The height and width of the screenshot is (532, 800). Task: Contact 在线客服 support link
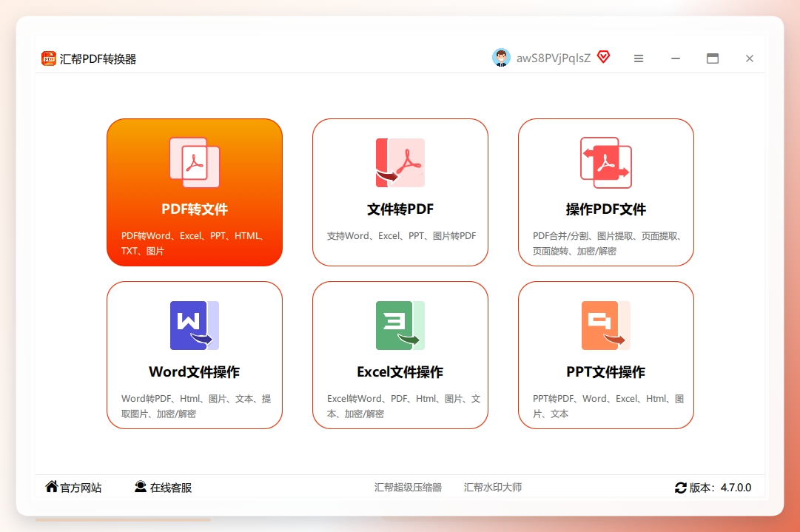point(171,488)
